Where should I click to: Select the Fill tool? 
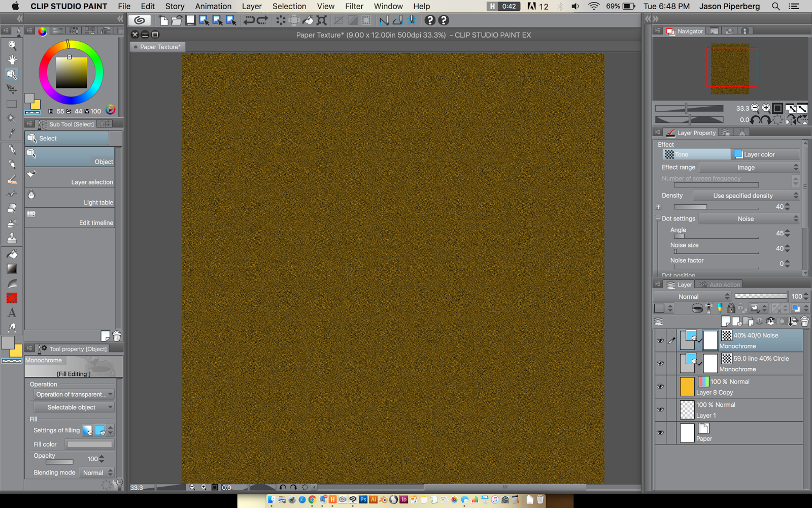pyautogui.click(x=12, y=253)
